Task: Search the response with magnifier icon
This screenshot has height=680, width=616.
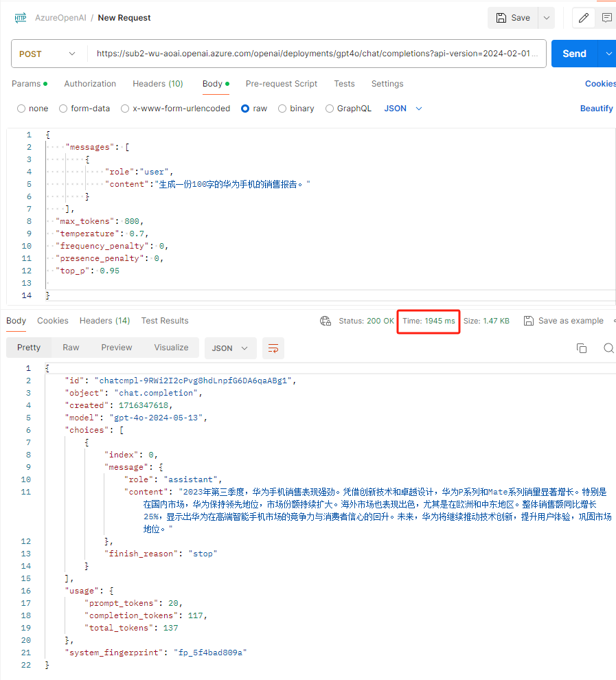Action: [608, 348]
